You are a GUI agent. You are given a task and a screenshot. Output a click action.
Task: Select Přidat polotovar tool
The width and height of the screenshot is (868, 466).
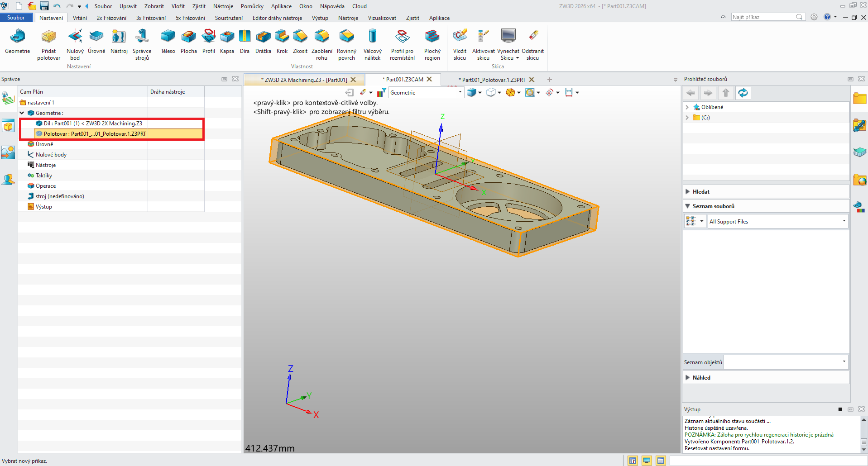click(x=48, y=45)
